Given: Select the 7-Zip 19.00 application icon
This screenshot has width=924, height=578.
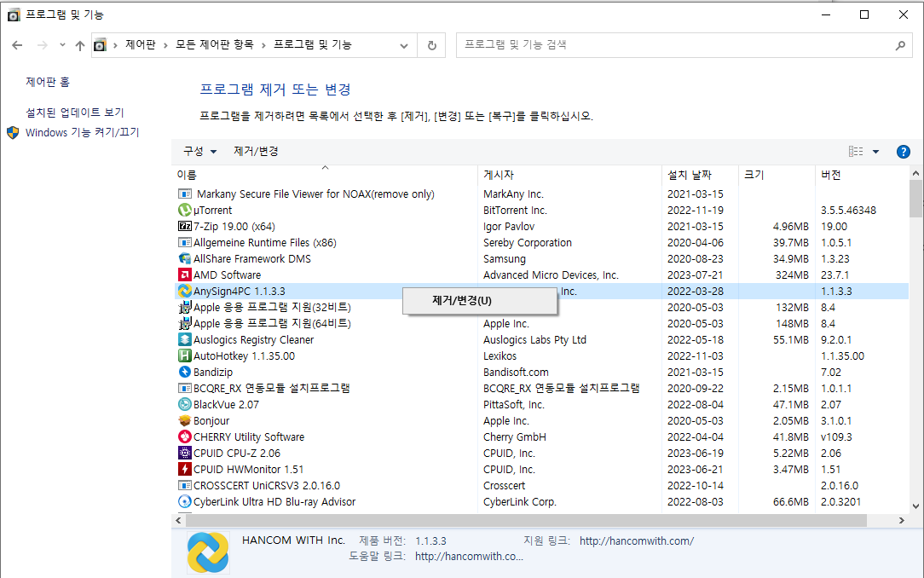Looking at the screenshot, I should pos(184,226).
